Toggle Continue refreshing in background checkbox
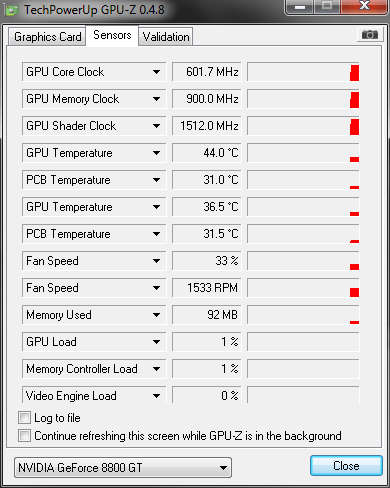Image resolution: width=390 pixels, height=488 pixels. click(x=24, y=436)
